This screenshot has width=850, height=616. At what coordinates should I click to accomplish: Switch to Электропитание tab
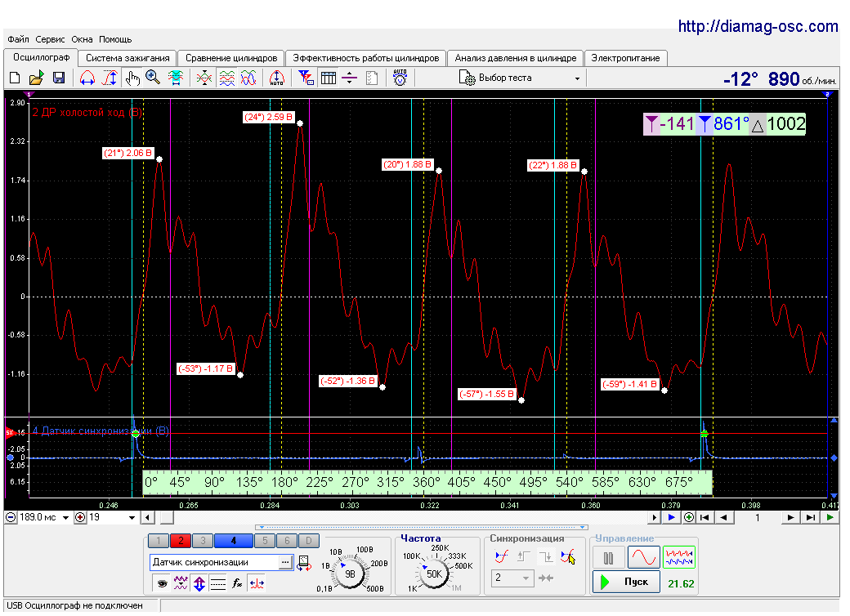[x=625, y=58]
